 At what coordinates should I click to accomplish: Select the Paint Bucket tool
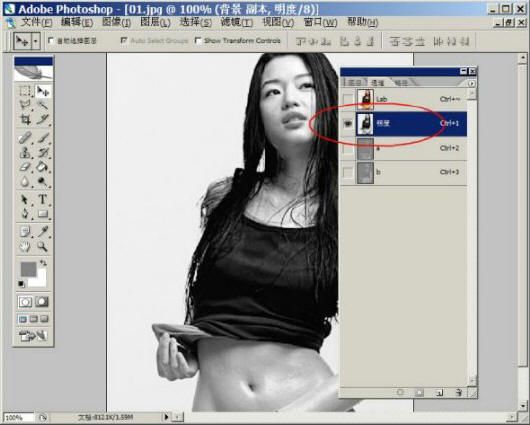43,167
